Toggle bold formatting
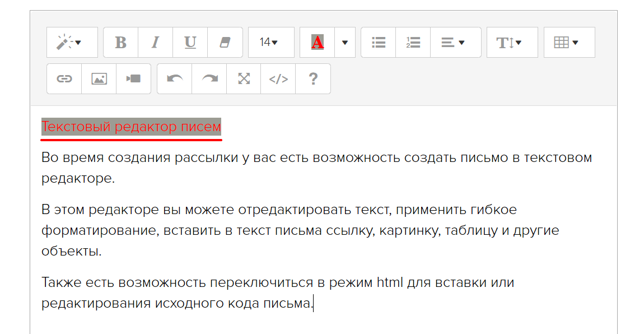The width and height of the screenshot is (644, 334). 120,43
